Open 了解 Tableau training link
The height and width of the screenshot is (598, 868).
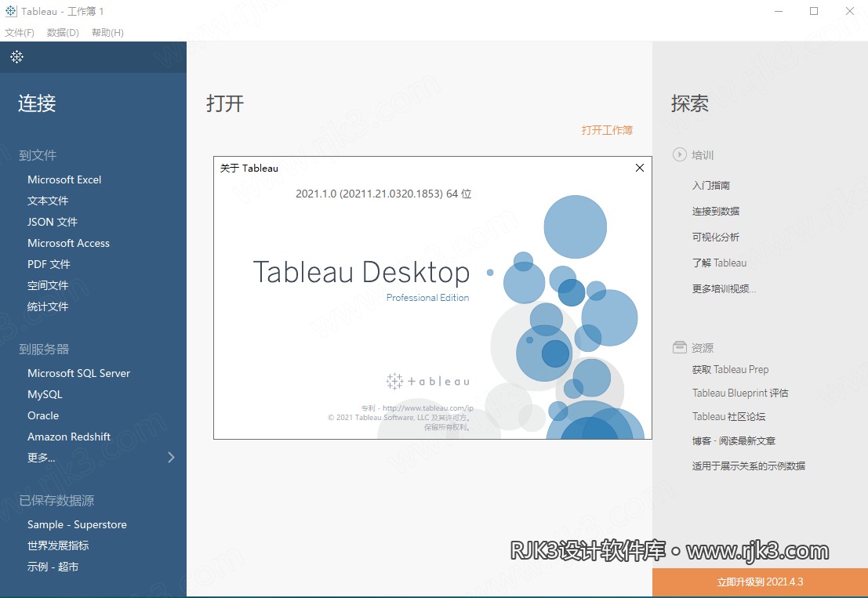pyautogui.click(x=719, y=263)
